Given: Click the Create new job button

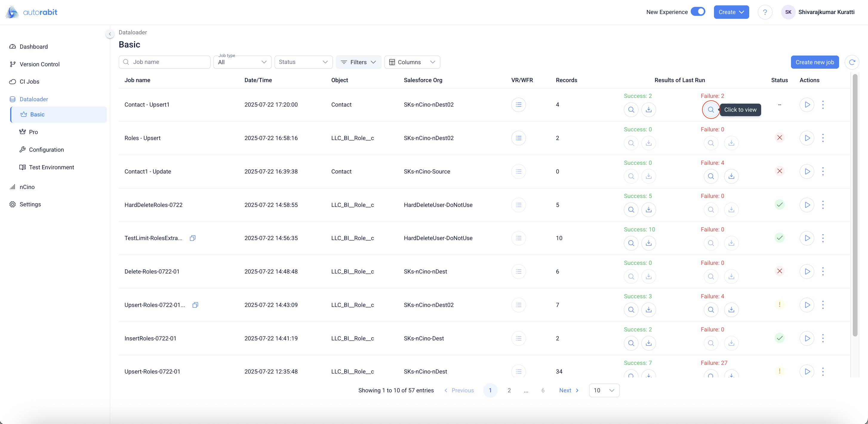Looking at the screenshot, I should (x=815, y=62).
